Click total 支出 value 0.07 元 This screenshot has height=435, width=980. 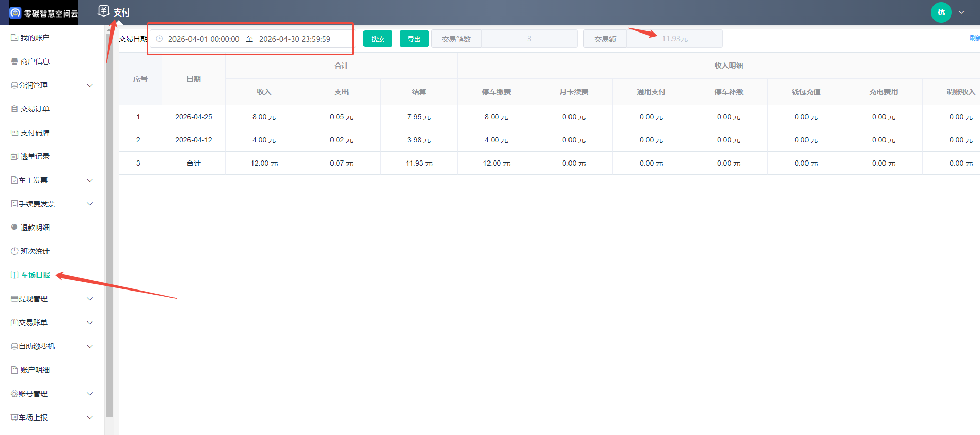[x=341, y=163]
